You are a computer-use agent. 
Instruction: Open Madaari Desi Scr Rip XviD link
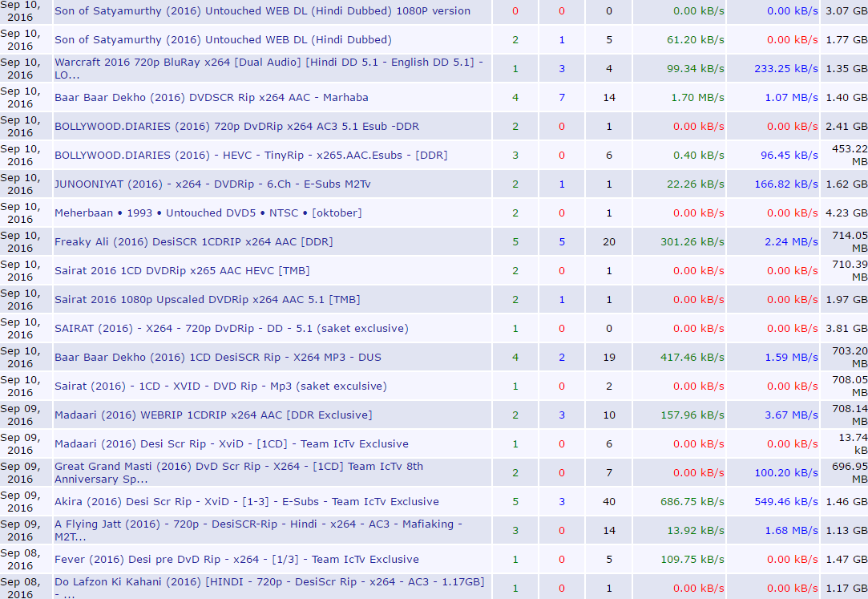(x=232, y=443)
